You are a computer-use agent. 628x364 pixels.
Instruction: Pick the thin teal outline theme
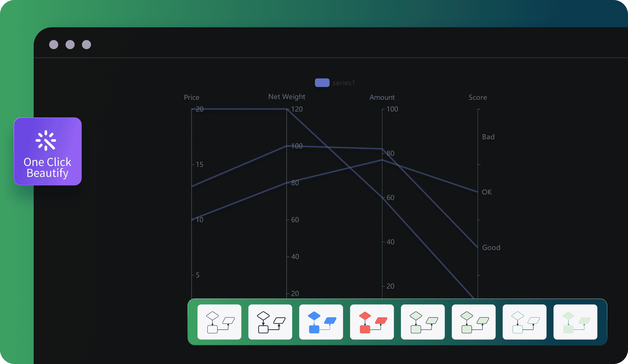pyautogui.click(x=525, y=322)
